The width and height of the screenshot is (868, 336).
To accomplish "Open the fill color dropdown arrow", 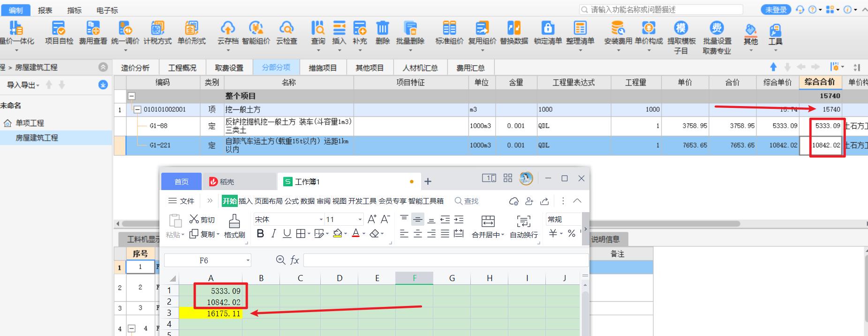I will tap(346, 234).
